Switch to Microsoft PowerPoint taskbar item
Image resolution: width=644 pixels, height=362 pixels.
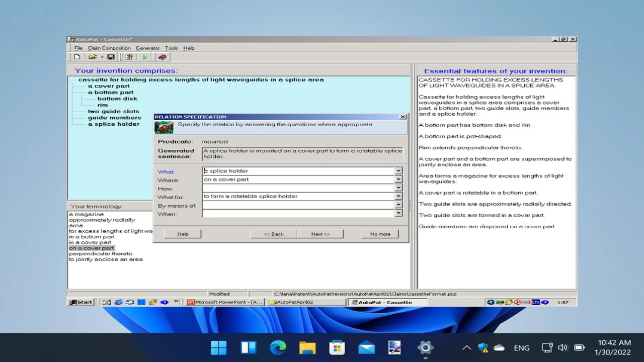[x=225, y=302]
